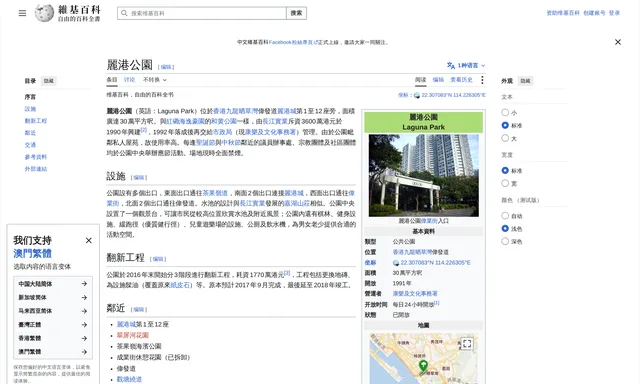
Task: Select dark color 深色 option
Action: click(505, 241)
